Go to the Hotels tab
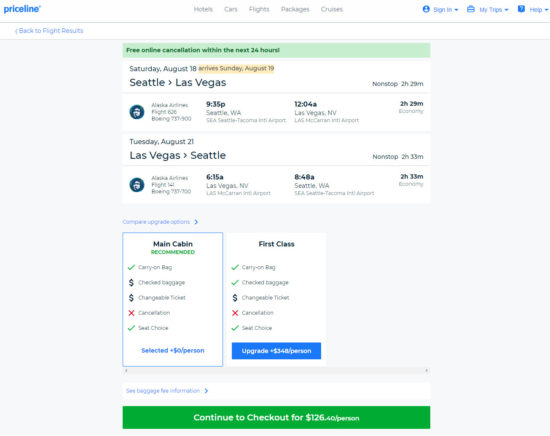550x436 pixels. coord(203,9)
